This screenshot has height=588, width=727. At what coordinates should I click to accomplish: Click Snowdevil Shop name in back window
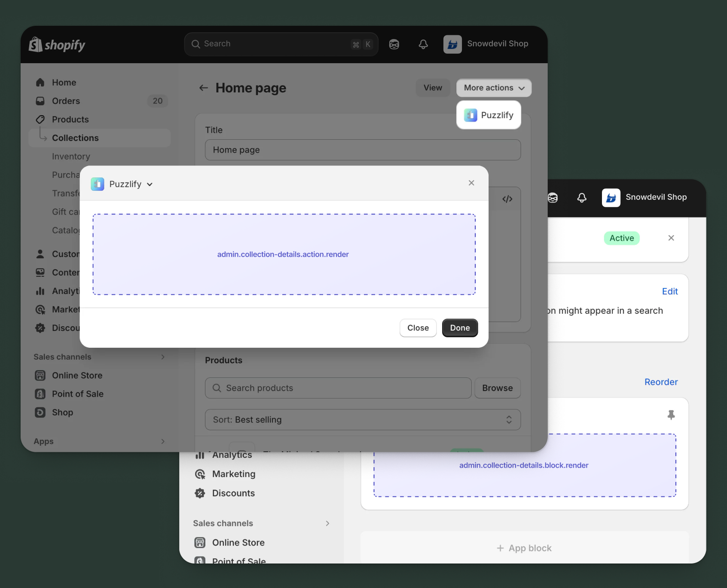656,197
